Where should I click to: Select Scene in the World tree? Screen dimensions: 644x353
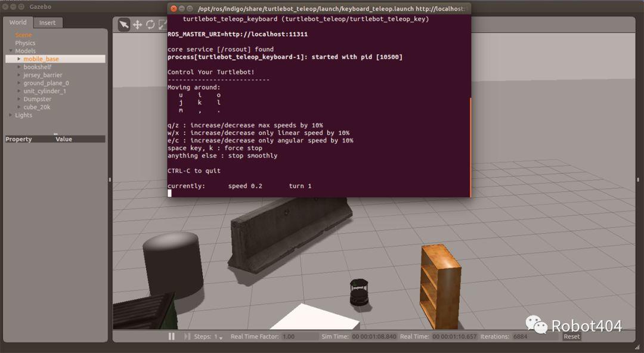(23, 35)
